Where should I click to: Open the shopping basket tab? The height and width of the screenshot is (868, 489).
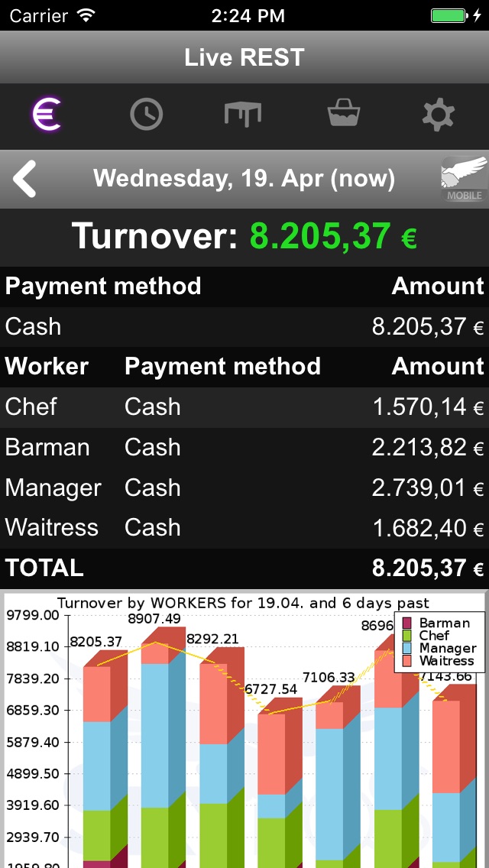[x=344, y=114]
